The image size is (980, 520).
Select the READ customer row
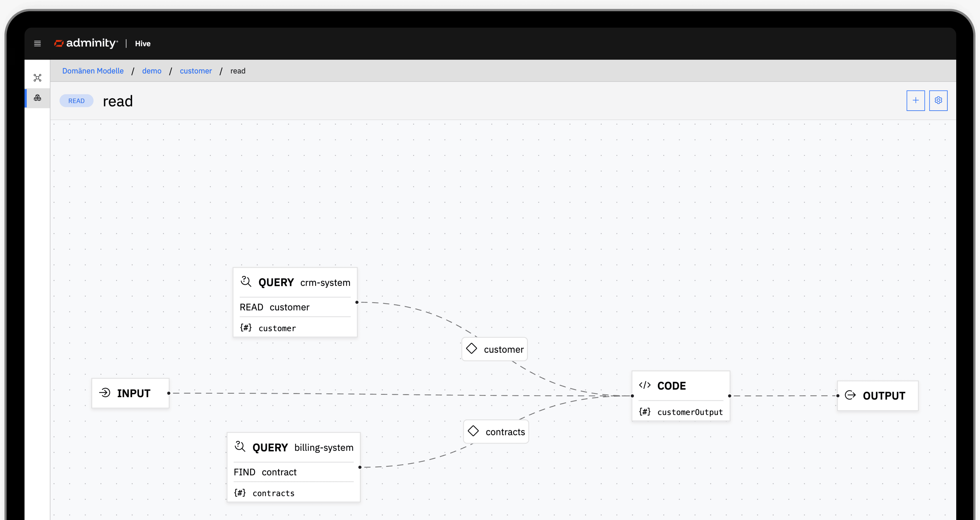pyautogui.click(x=275, y=307)
